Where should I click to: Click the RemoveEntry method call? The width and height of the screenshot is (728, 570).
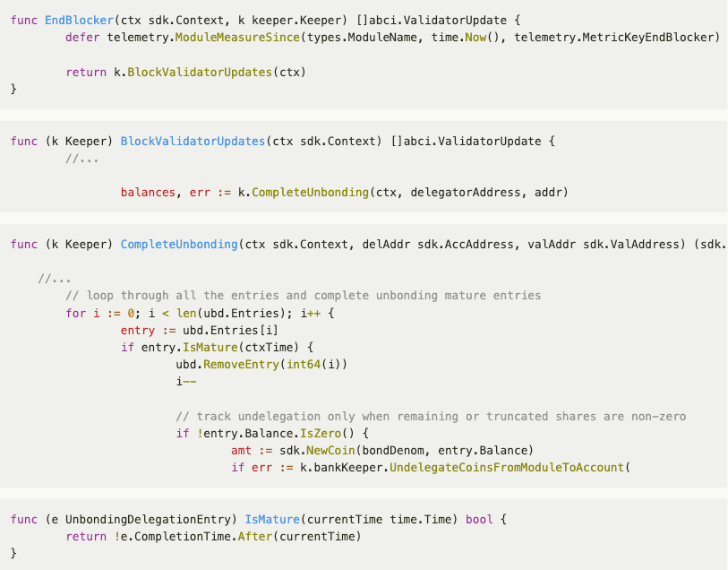pyautogui.click(x=241, y=365)
